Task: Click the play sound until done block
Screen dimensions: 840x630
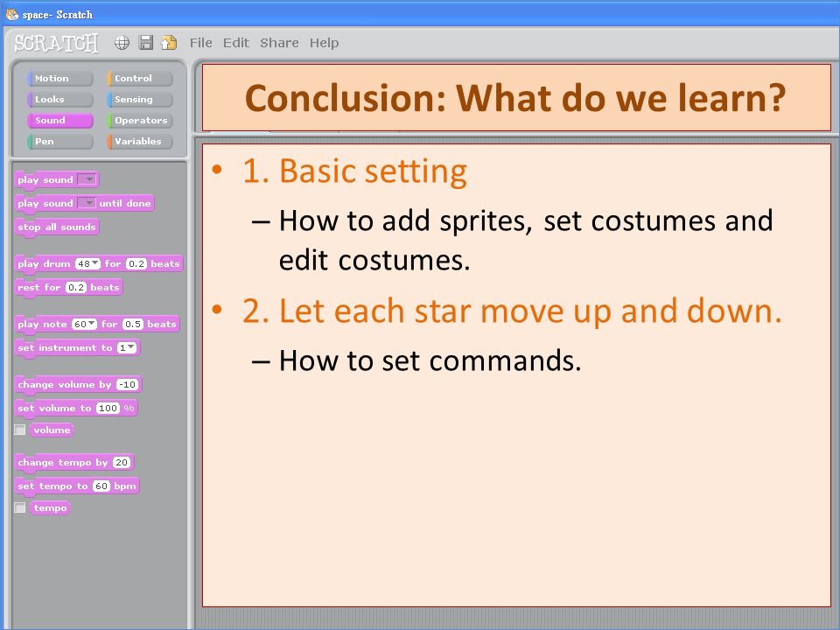Action: [x=85, y=204]
